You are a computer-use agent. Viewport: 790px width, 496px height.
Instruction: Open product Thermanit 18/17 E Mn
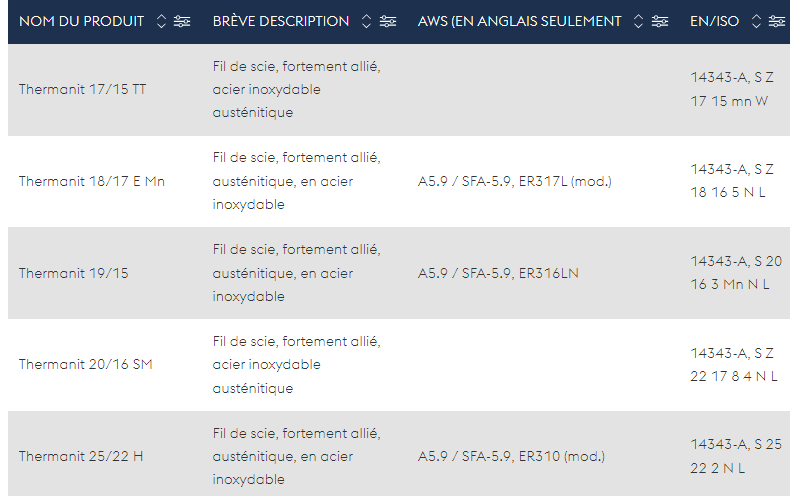[x=92, y=181]
